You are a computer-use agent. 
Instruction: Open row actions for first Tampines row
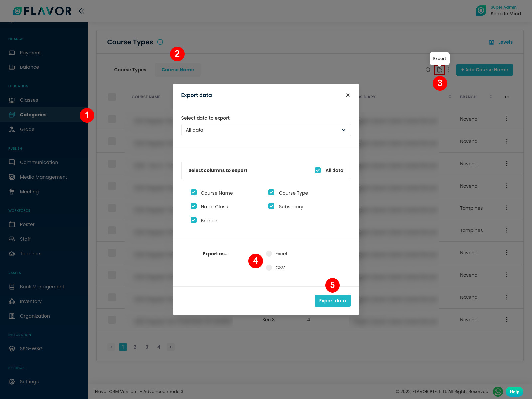[x=507, y=208]
